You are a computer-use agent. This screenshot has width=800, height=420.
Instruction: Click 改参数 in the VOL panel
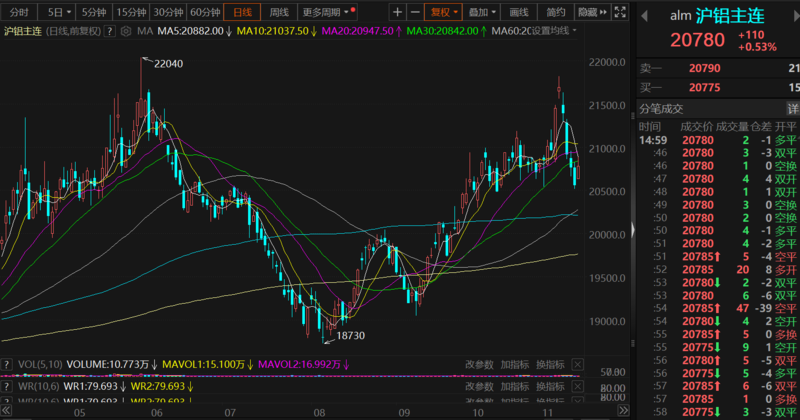pos(478,363)
